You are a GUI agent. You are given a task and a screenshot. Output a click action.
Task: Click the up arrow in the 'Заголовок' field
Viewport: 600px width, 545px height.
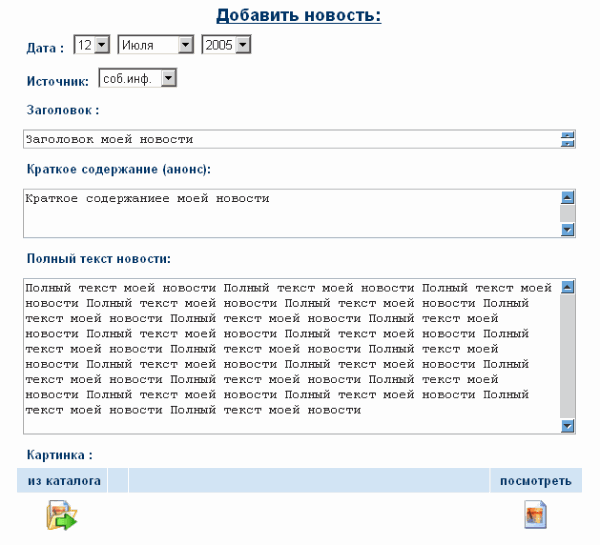click(x=567, y=135)
